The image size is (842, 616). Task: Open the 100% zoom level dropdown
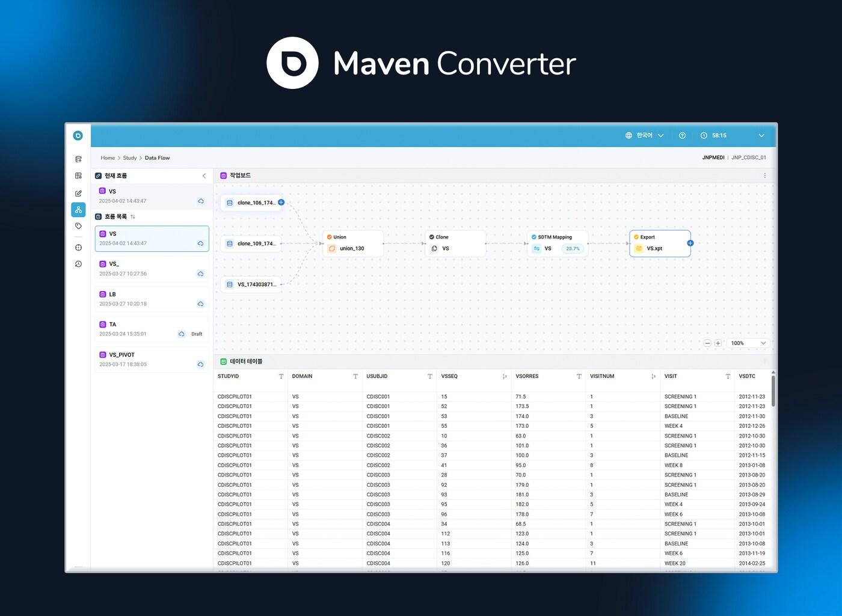pyautogui.click(x=748, y=343)
